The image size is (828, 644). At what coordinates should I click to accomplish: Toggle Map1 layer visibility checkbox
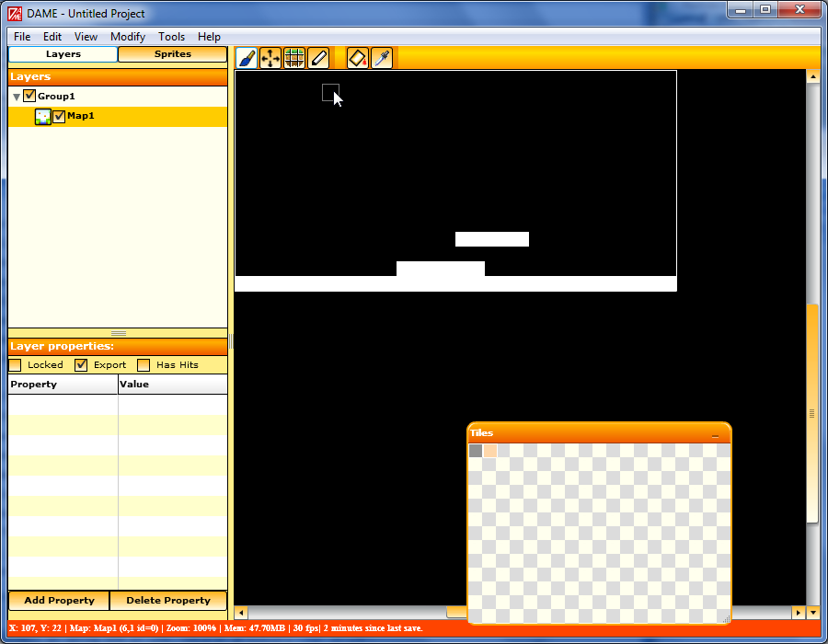pyautogui.click(x=59, y=116)
